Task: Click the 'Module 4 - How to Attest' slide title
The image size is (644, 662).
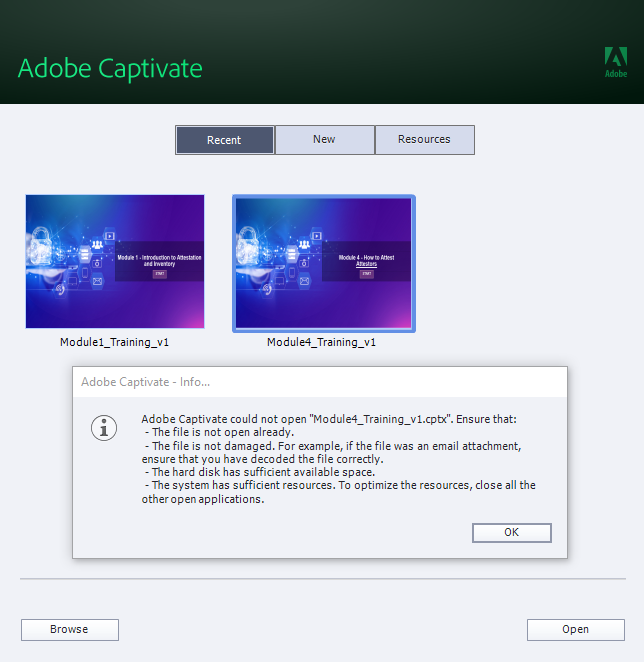Action: tap(368, 259)
